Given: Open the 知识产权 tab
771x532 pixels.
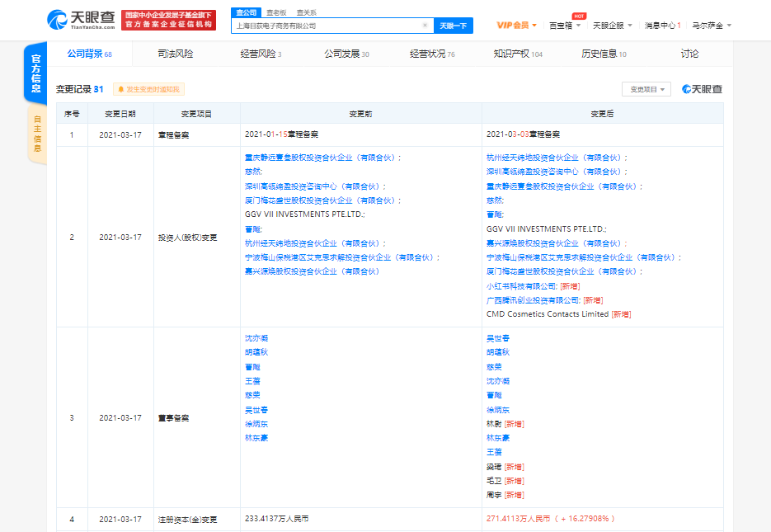Looking at the screenshot, I should 518,54.
